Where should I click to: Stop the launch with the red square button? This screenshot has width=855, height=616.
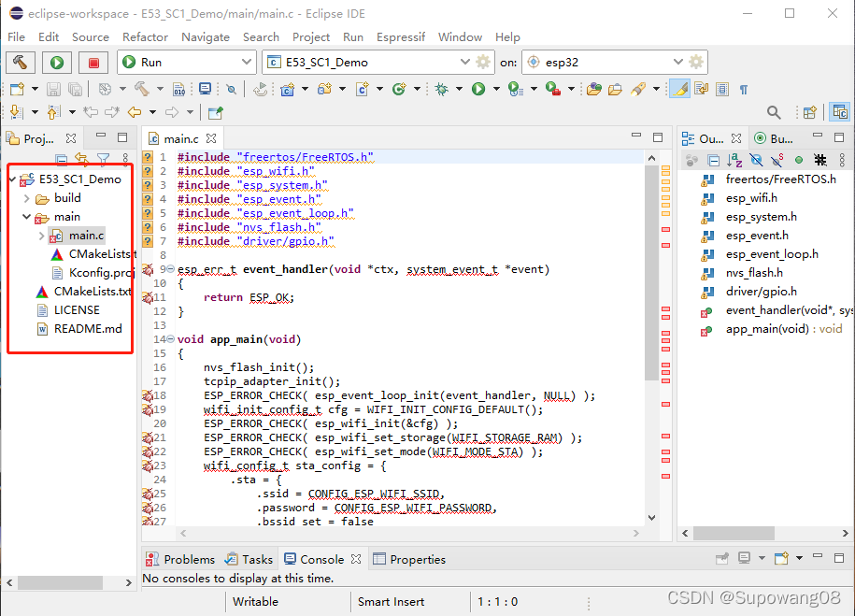[x=93, y=63]
